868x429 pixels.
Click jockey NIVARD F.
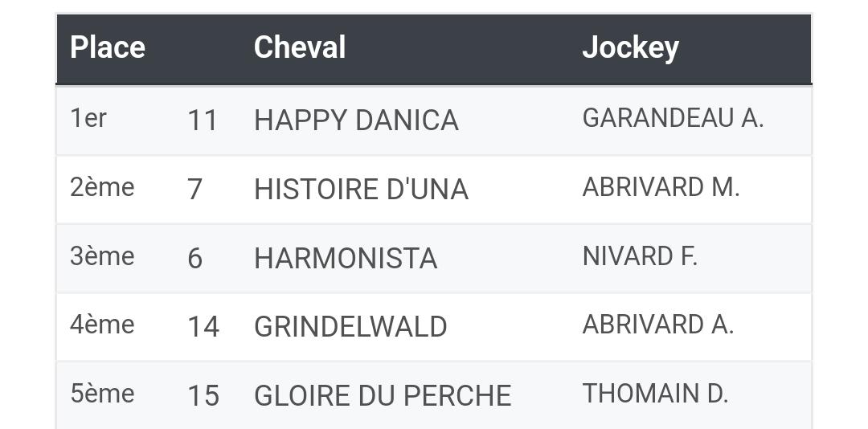point(640,256)
